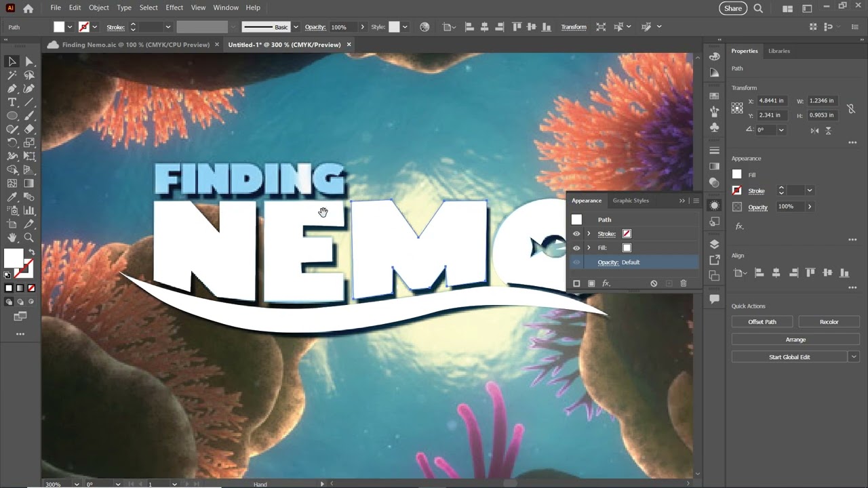Select the Curvature tool

[x=29, y=89]
